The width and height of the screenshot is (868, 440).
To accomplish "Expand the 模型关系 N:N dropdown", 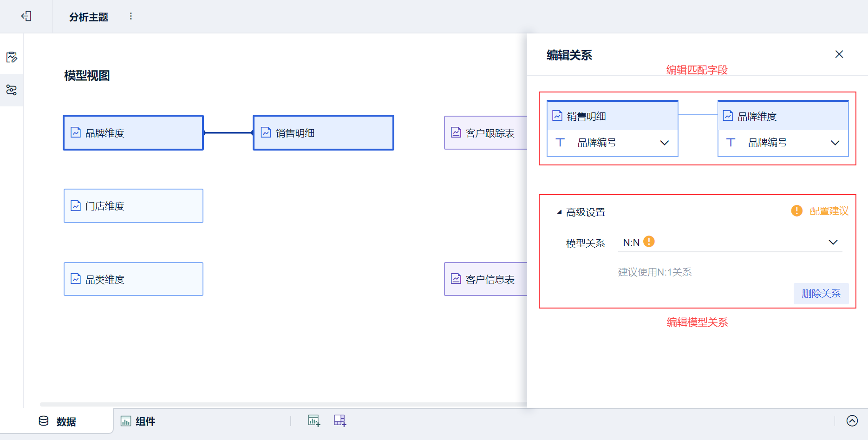I will 833,243.
